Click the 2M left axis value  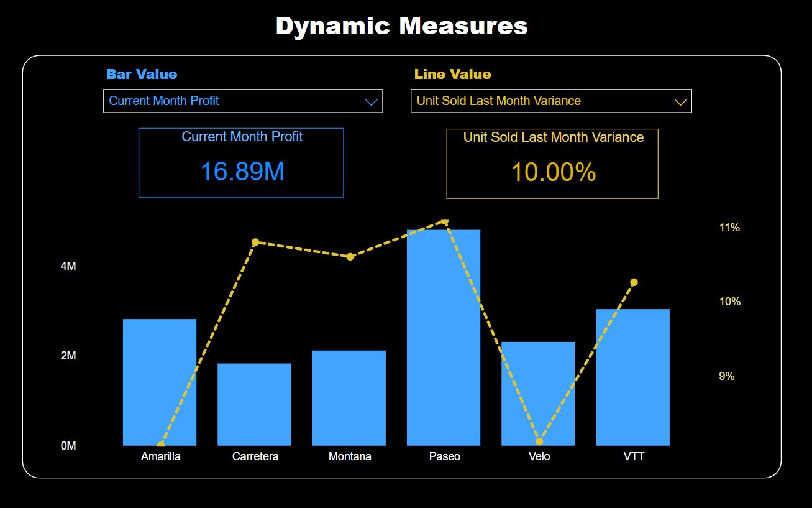click(x=68, y=356)
